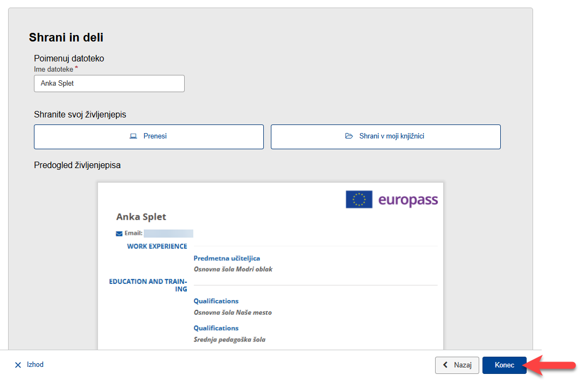
Task: Click the folder icon for saving to library
Action: point(349,136)
